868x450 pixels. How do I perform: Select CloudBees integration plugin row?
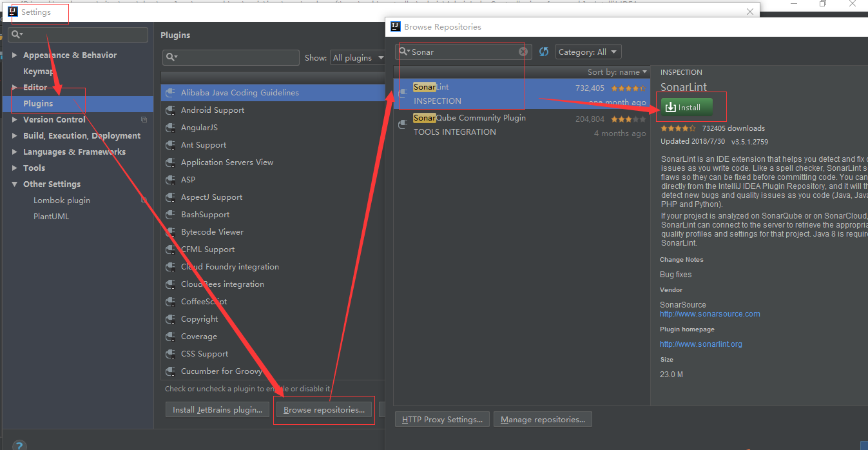[x=273, y=284]
